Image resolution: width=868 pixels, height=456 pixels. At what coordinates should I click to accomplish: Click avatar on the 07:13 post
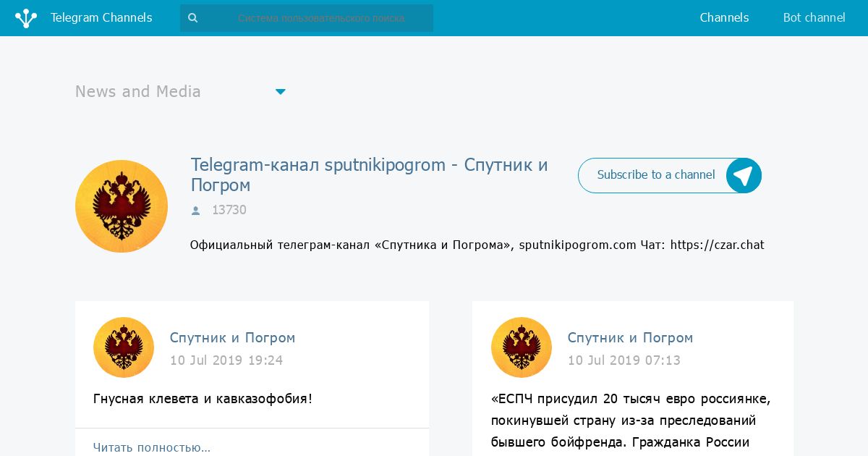click(522, 347)
